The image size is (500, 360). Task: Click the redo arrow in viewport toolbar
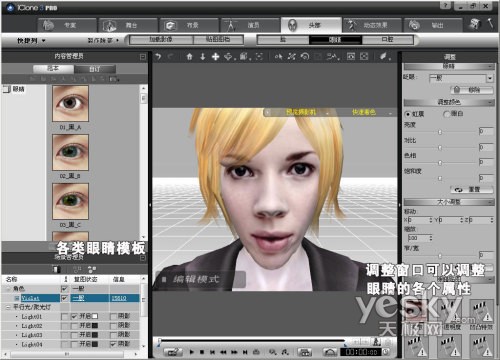click(171, 57)
